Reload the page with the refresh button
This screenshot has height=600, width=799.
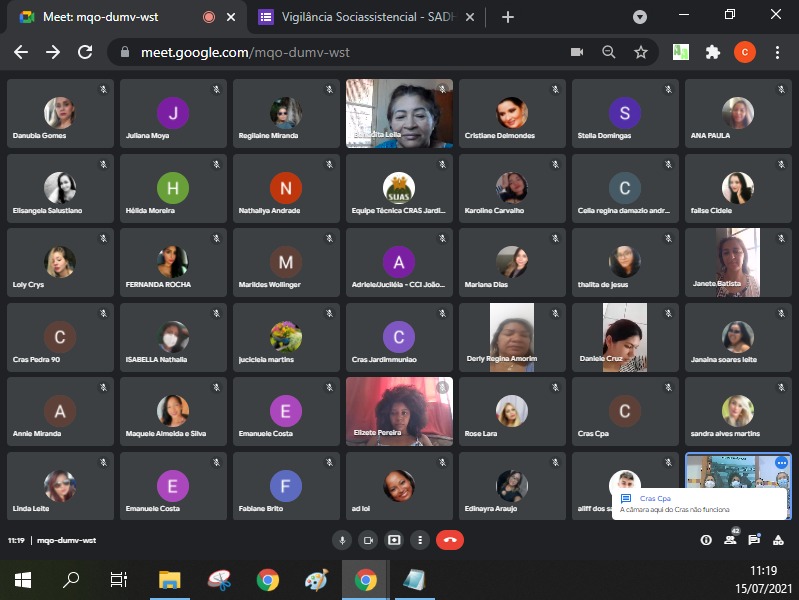85,52
